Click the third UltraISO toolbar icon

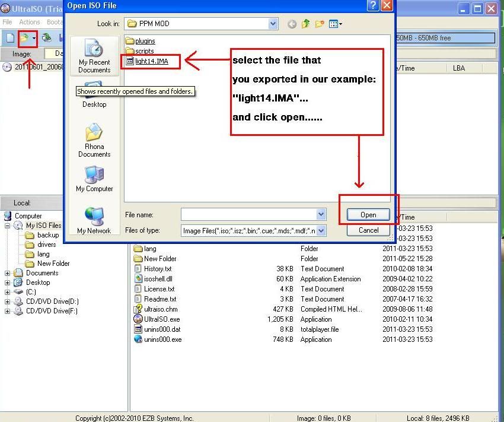pos(47,38)
